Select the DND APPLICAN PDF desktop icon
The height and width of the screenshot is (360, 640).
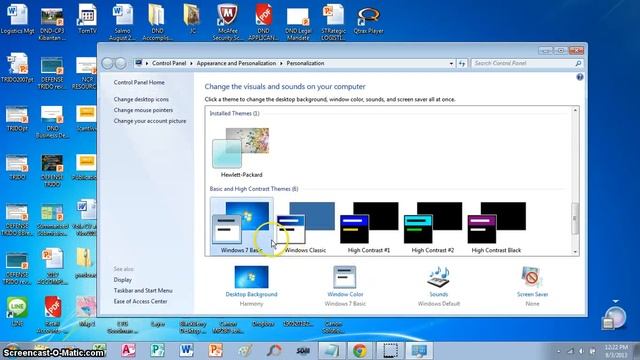tap(263, 22)
